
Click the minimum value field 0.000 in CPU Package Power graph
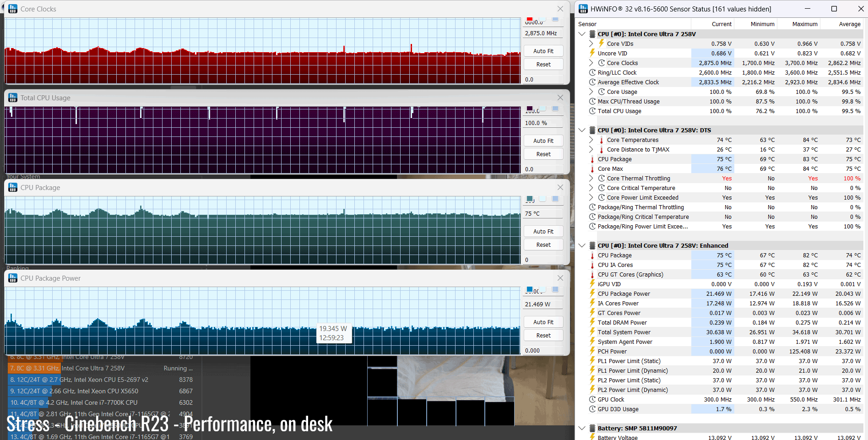(543, 350)
